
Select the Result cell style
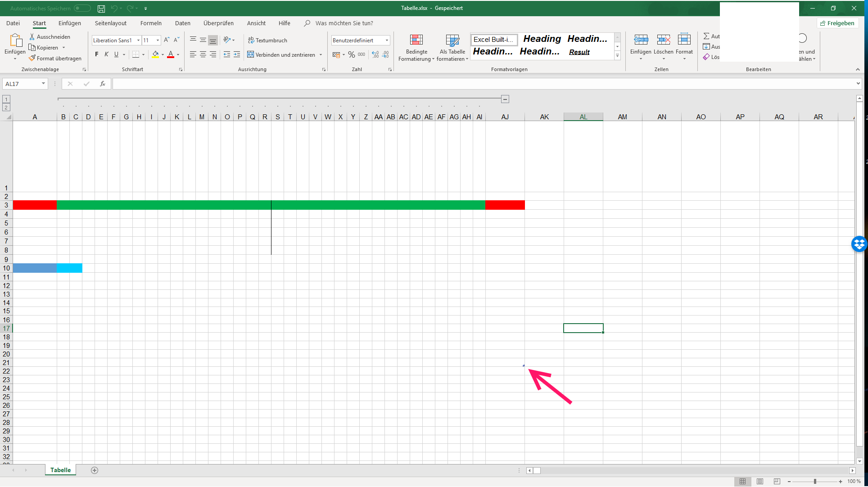tap(579, 52)
